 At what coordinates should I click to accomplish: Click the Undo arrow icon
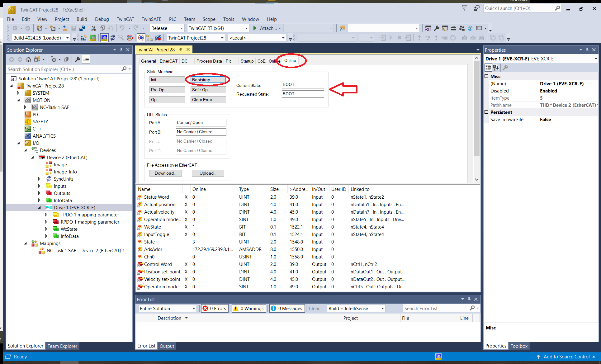123,28
